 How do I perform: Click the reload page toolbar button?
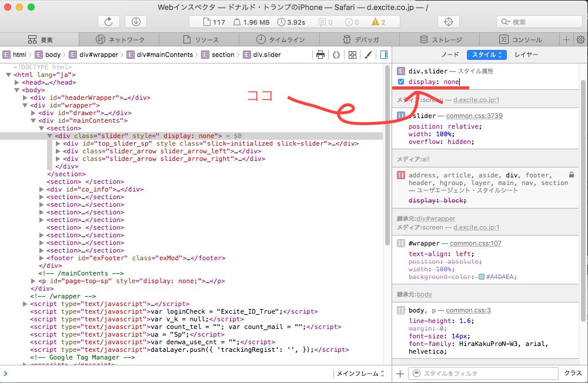[108, 22]
